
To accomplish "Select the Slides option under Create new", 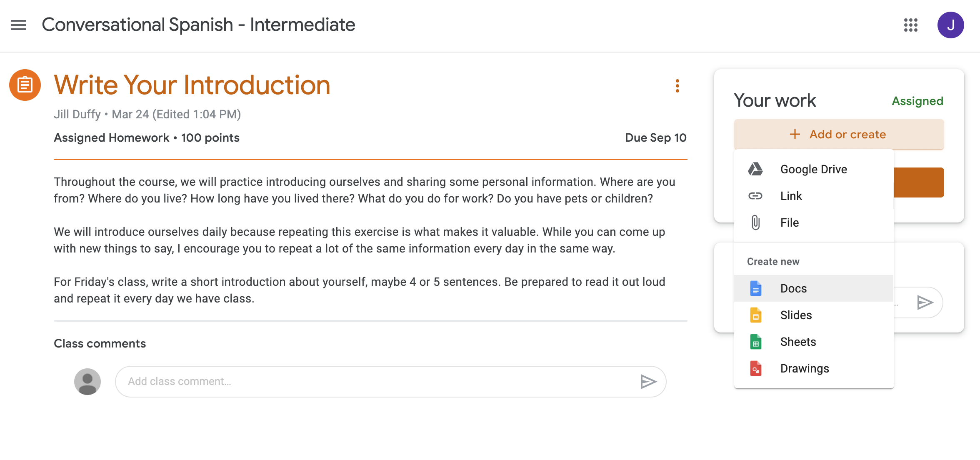I will 796,314.
